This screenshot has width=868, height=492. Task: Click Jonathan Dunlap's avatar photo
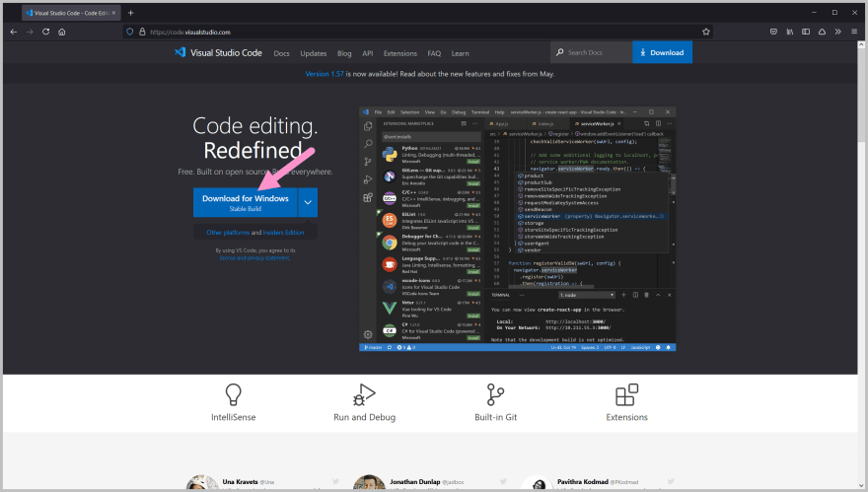[369, 482]
